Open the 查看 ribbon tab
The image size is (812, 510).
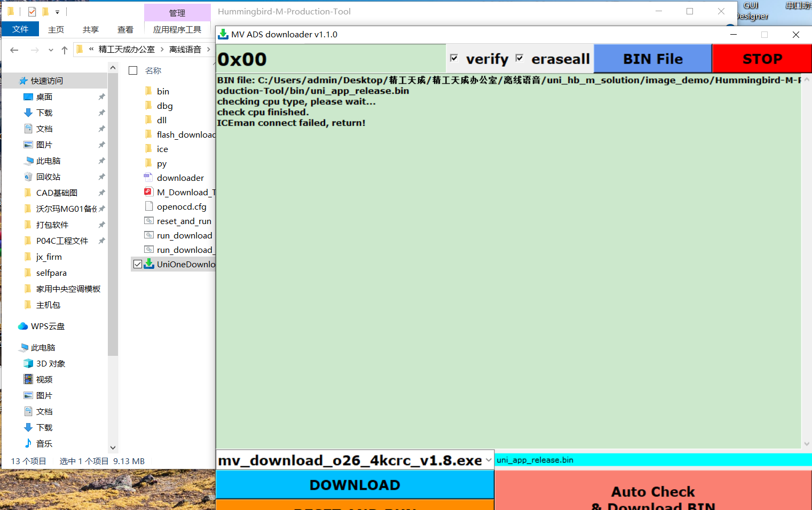[x=125, y=29]
